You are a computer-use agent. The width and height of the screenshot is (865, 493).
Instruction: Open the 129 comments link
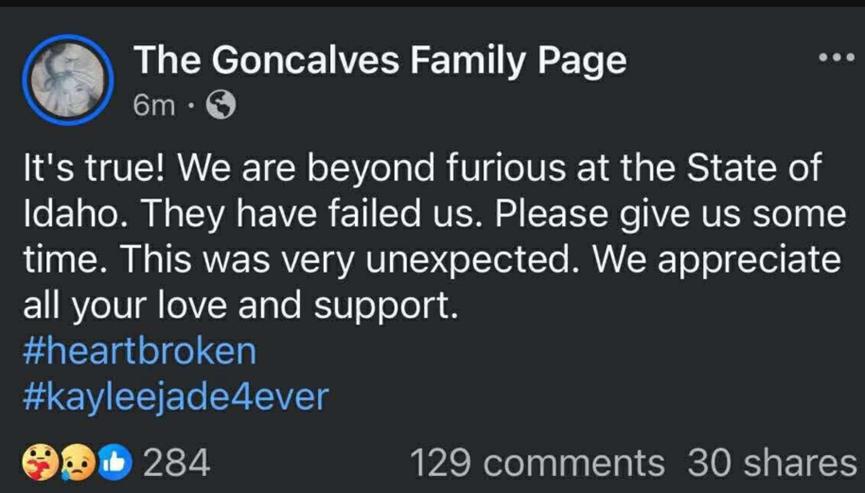tap(537, 462)
